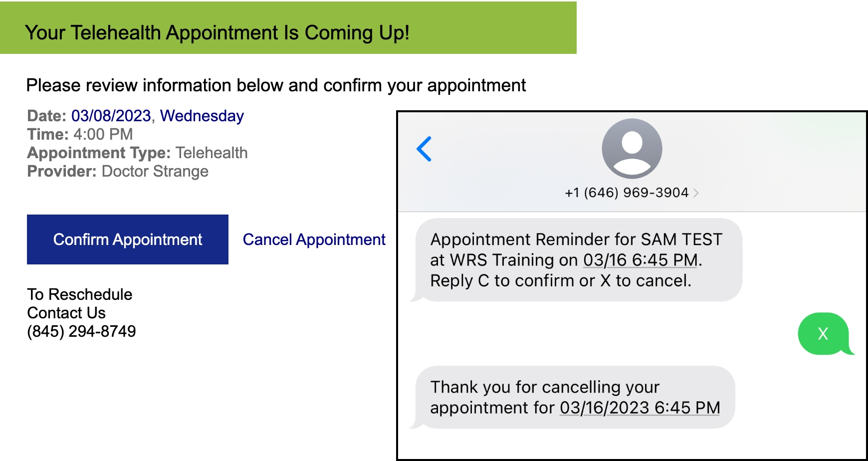Select the phone conversation screenshot panel
The height and width of the screenshot is (461, 868).
[631, 284]
